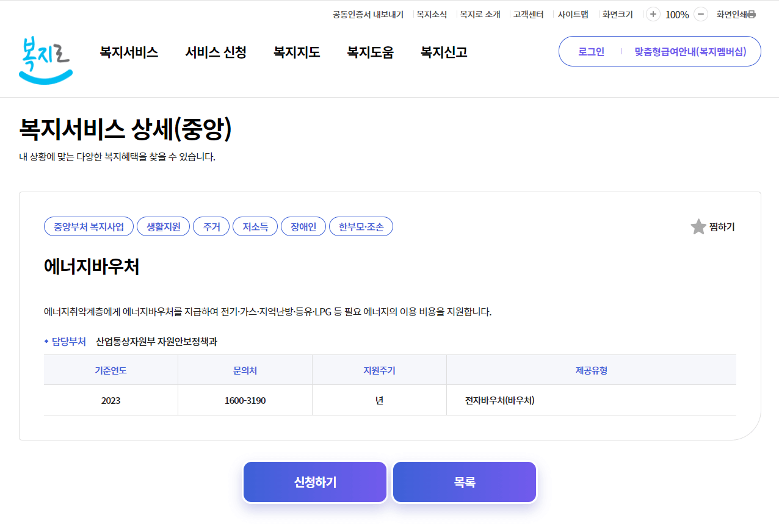Select the 생활지원 category tag
The width and height of the screenshot is (779, 532).
[163, 226]
